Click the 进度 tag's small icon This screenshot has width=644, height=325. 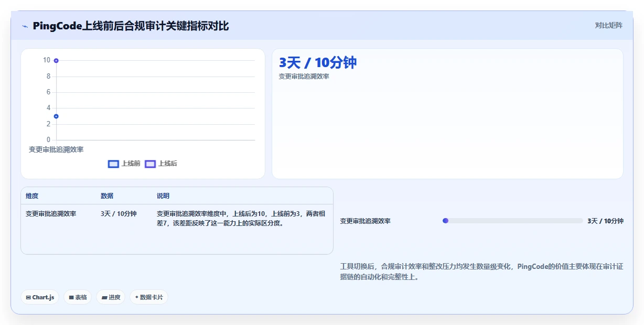click(104, 298)
